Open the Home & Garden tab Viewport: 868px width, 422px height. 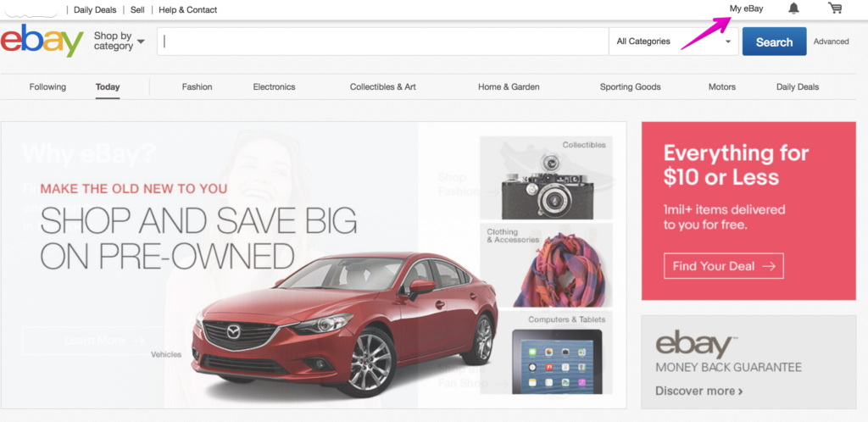click(x=509, y=86)
